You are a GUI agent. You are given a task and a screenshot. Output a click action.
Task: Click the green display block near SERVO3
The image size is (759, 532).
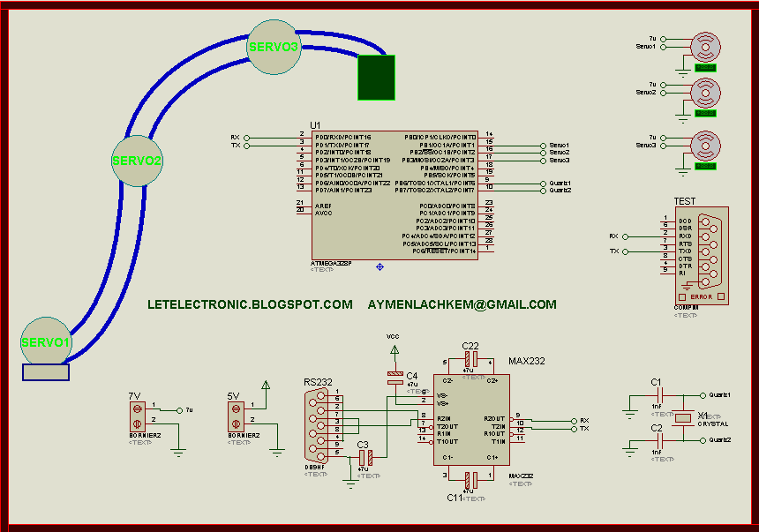point(377,76)
